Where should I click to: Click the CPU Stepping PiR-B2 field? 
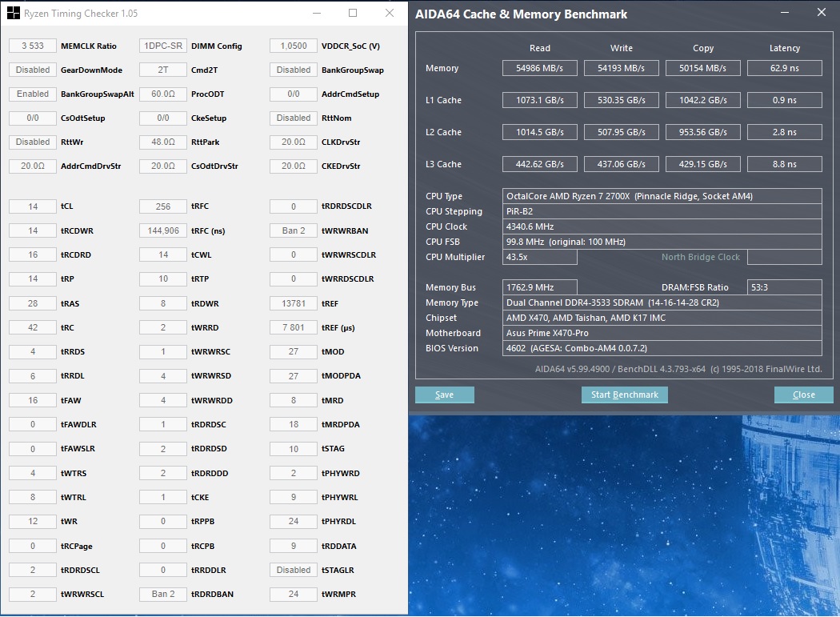pos(662,211)
